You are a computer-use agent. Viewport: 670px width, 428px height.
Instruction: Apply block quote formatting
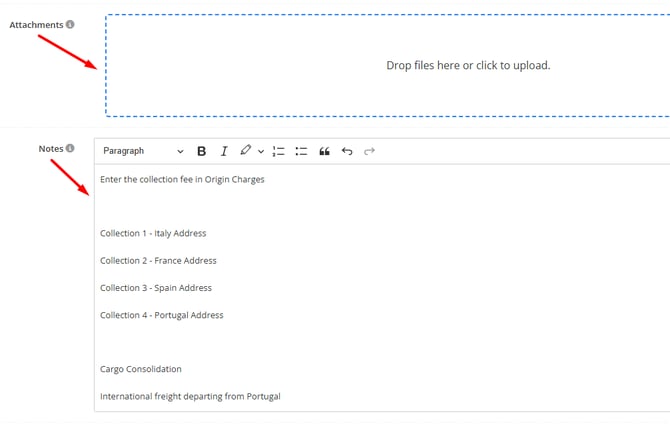click(x=324, y=151)
